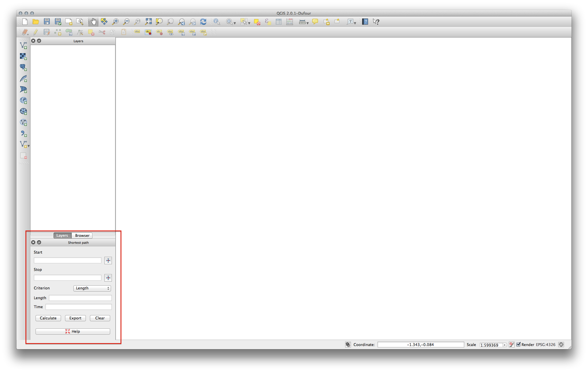Screen dimensions: 588x372
Task: Switch to the Layers tab
Action: tap(62, 235)
